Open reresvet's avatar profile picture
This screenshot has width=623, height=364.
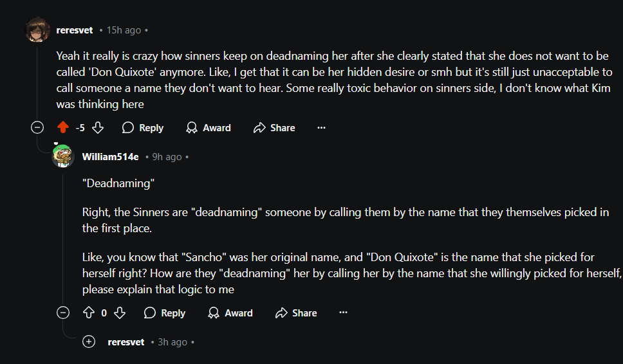[37, 30]
